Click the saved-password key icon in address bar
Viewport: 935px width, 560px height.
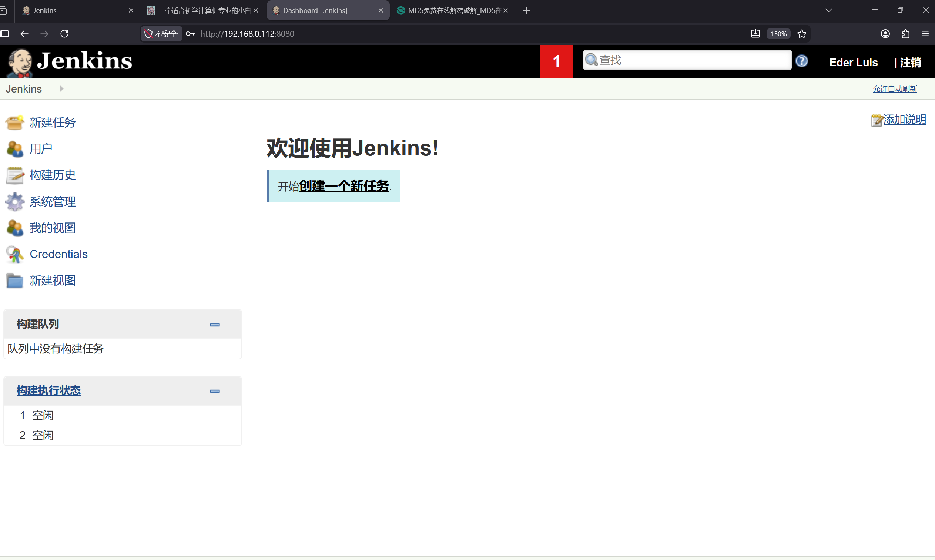tap(190, 34)
